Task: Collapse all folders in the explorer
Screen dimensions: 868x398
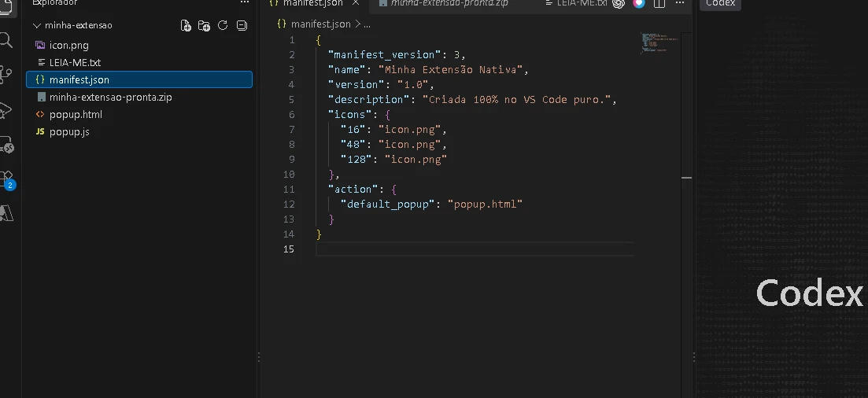Action: [242, 25]
